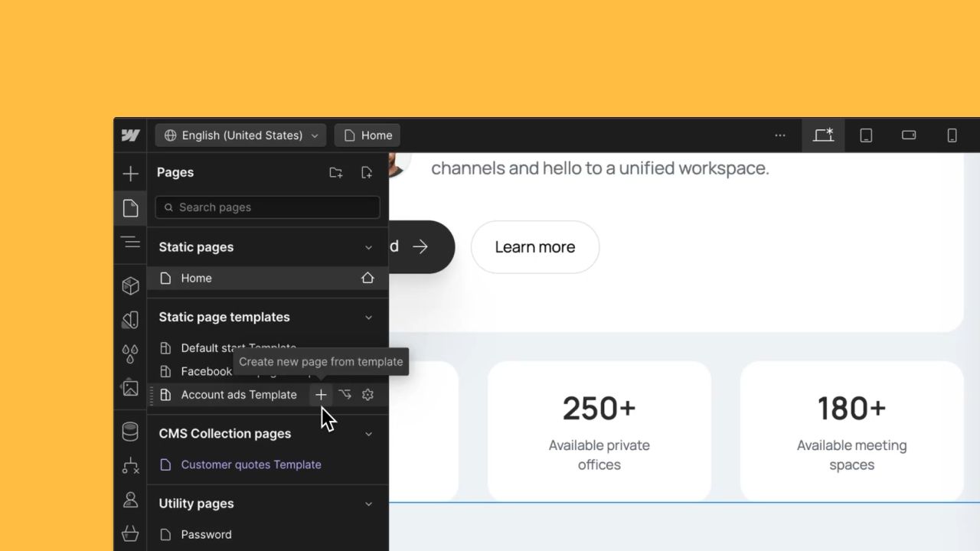980x551 pixels.
Task: Click the Webflow logo icon
Action: tap(130, 135)
